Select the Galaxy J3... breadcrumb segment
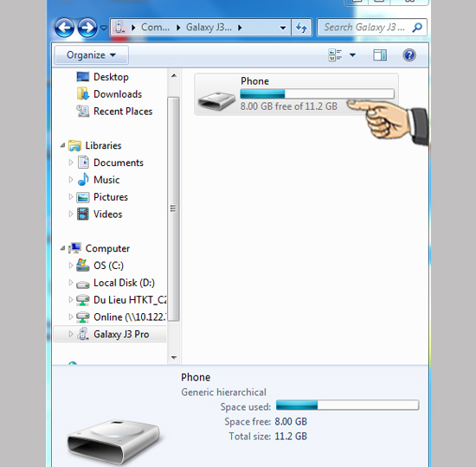476x467 pixels. click(x=209, y=28)
